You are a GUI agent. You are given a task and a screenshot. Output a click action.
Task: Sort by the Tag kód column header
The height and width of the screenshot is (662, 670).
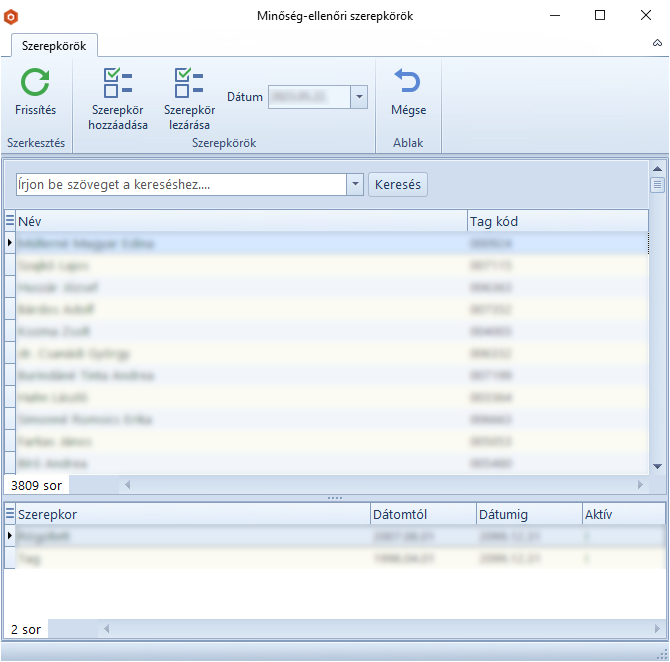click(x=555, y=221)
